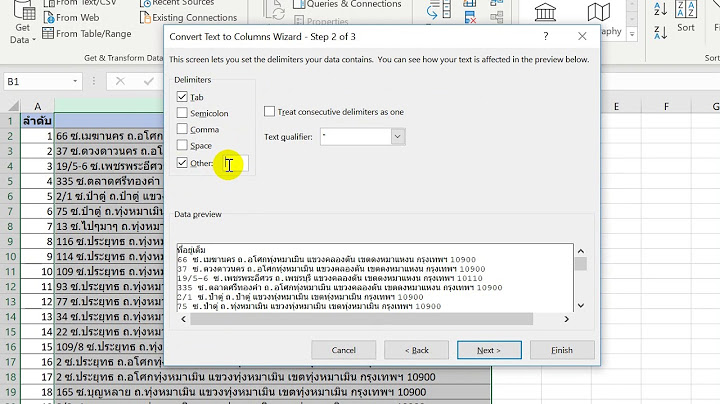Check the Semicolon delimiter checkbox
Image resolution: width=720 pixels, height=404 pixels.
coord(182,113)
